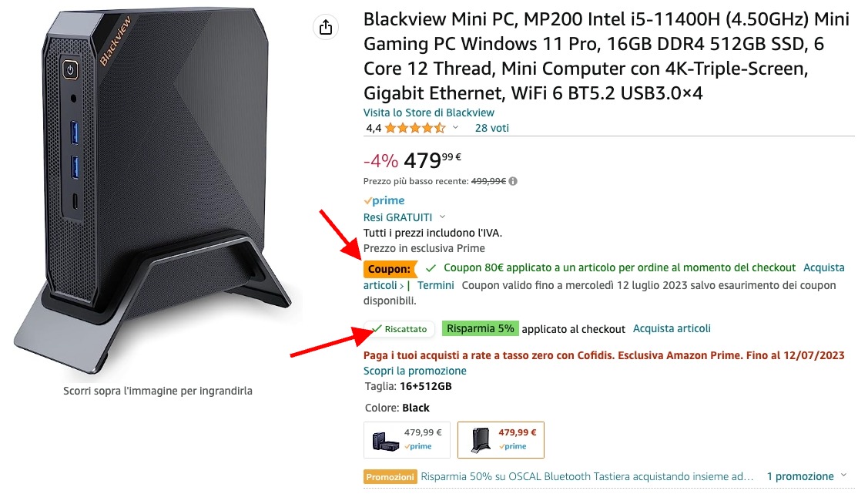Toggle the Riscattato coupon checkbox
The height and width of the screenshot is (494, 868).
tap(400, 329)
